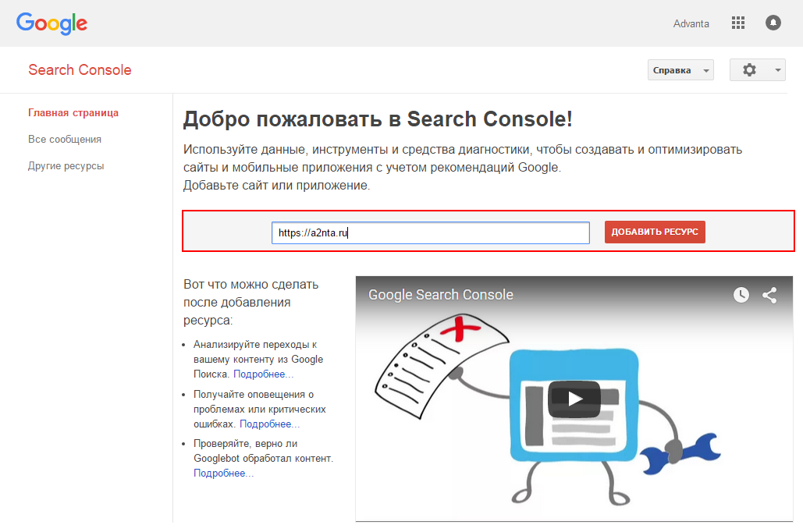Viewport: 803px width, 532px height.
Task: Click the video Watch later clock icon
Action: point(741,295)
